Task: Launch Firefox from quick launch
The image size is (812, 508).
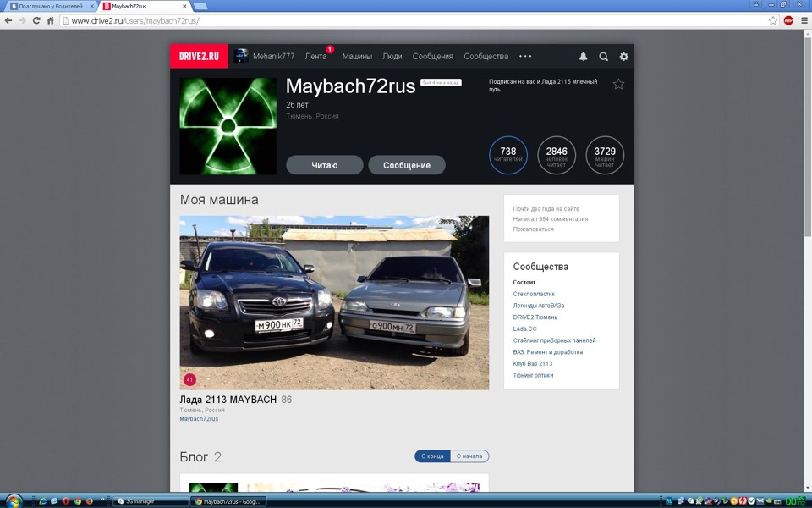Action: click(x=89, y=501)
